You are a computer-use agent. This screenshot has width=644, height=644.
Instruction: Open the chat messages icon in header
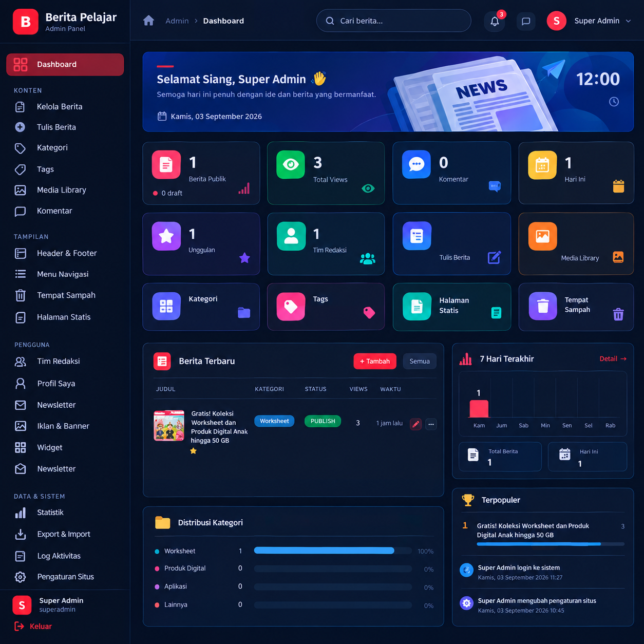point(526,21)
